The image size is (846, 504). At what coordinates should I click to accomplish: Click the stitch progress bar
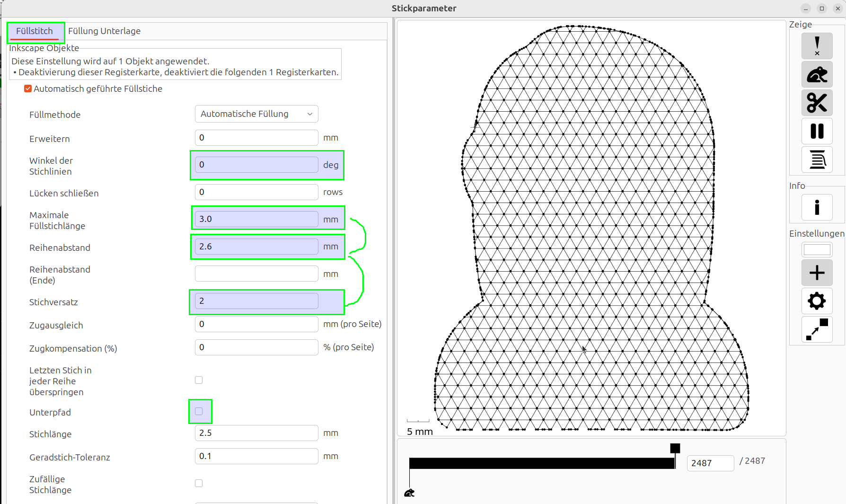coord(542,463)
